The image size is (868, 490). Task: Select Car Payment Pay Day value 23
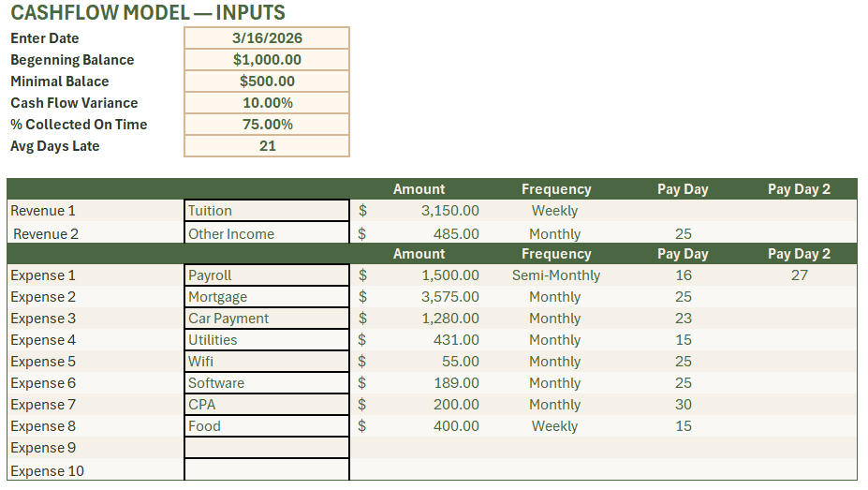click(684, 319)
